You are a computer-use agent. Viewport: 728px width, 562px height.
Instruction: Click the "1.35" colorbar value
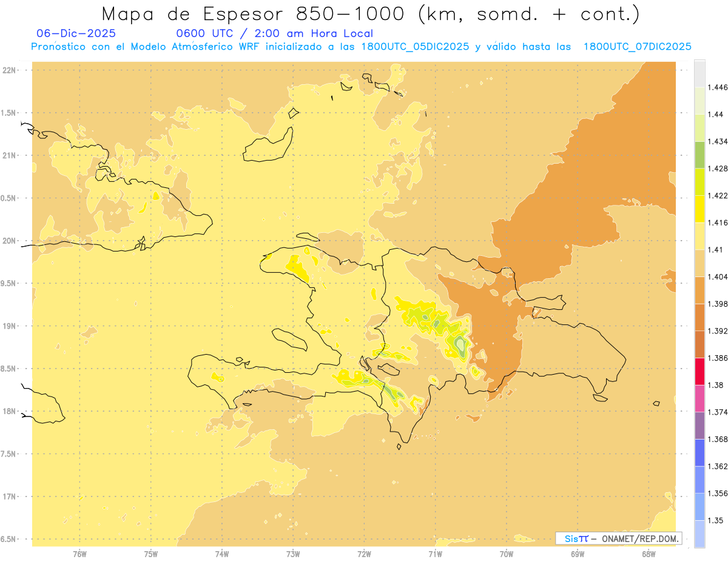(x=717, y=520)
